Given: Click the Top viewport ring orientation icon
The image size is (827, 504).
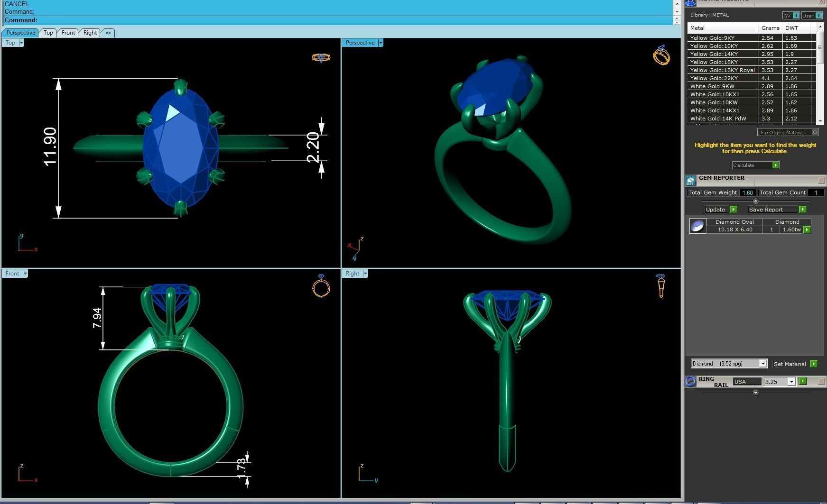Looking at the screenshot, I should coord(321,57).
